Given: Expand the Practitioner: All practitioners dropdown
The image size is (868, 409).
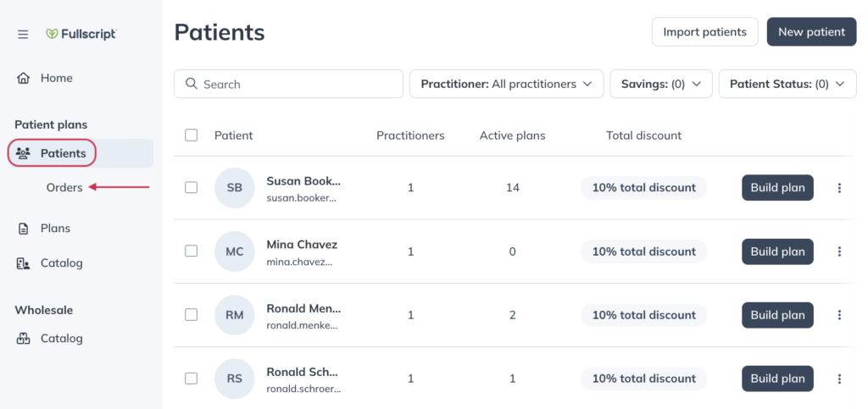Looking at the screenshot, I should pos(507,84).
